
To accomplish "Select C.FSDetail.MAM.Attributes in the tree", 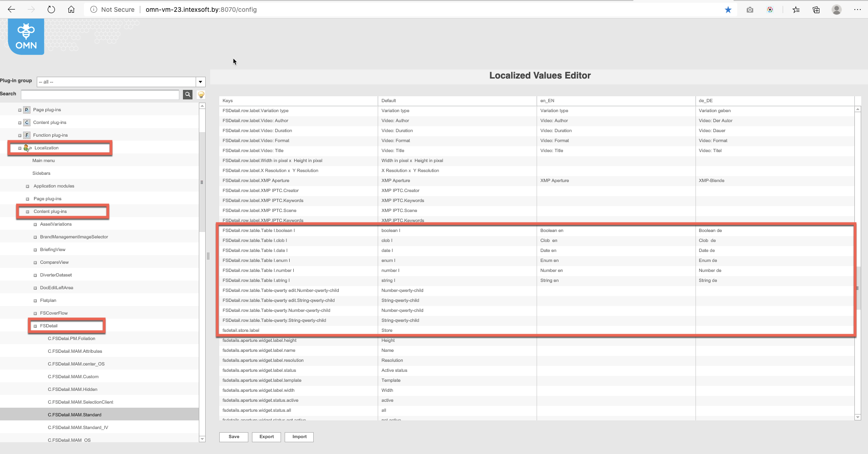I will pos(75,351).
